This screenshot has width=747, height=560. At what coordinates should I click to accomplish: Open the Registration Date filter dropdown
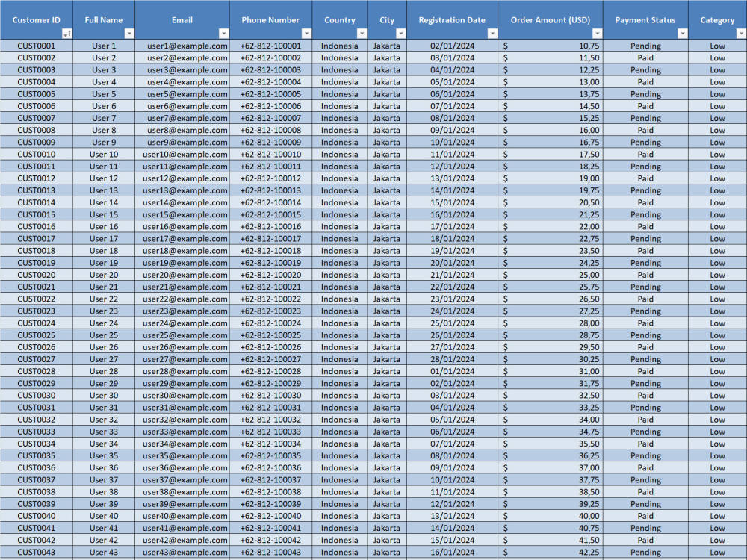tap(492, 34)
